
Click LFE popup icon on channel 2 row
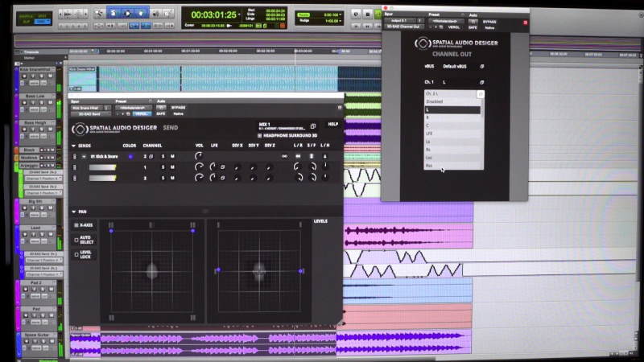[223, 178]
